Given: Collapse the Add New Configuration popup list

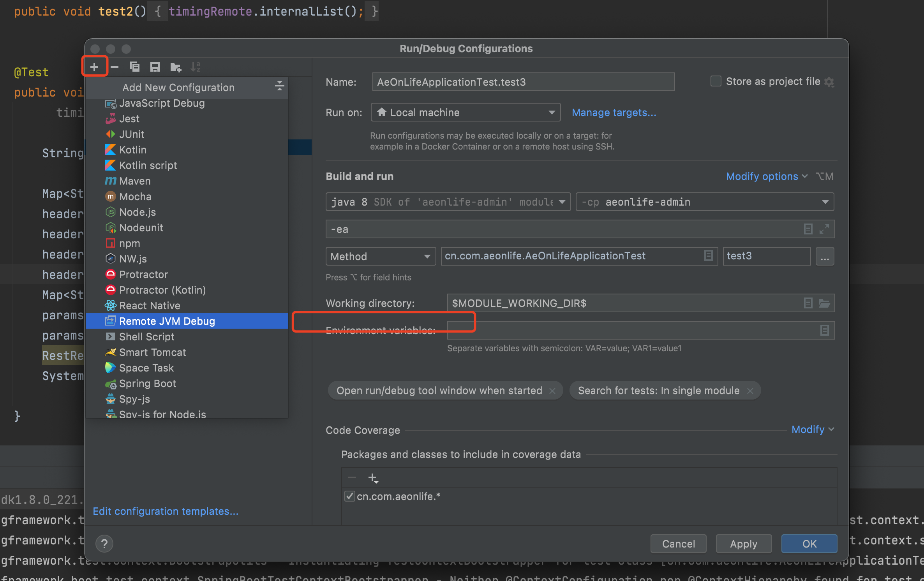Looking at the screenshot, I should 279,86.
